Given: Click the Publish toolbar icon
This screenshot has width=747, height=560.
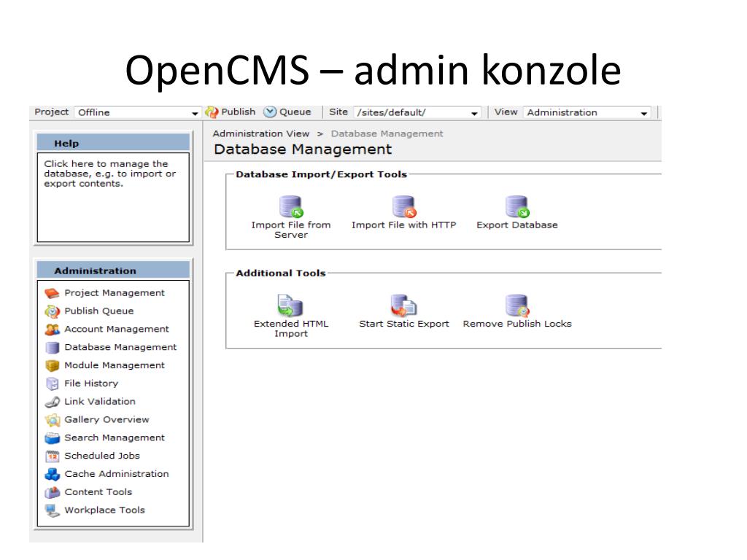Looking at the screenshot, I should pos(212,112).
